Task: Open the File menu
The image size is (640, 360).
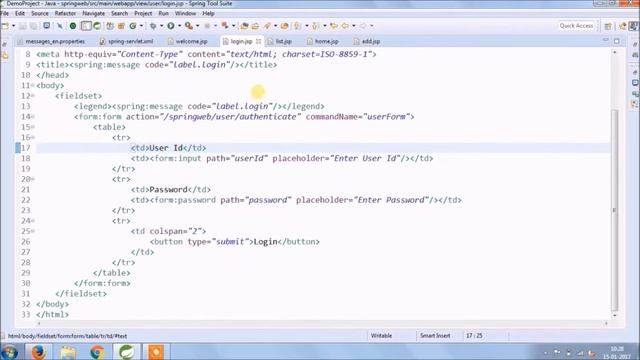Action: [4, 13]
